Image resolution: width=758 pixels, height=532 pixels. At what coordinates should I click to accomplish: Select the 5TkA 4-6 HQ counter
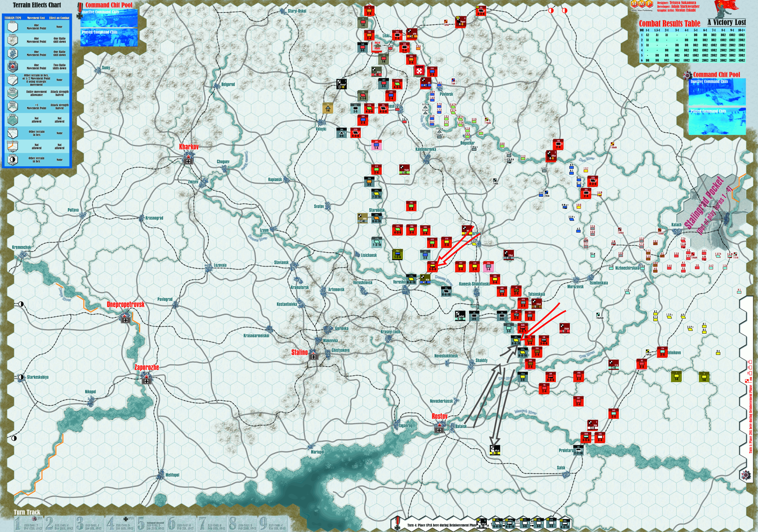point(509,255)
